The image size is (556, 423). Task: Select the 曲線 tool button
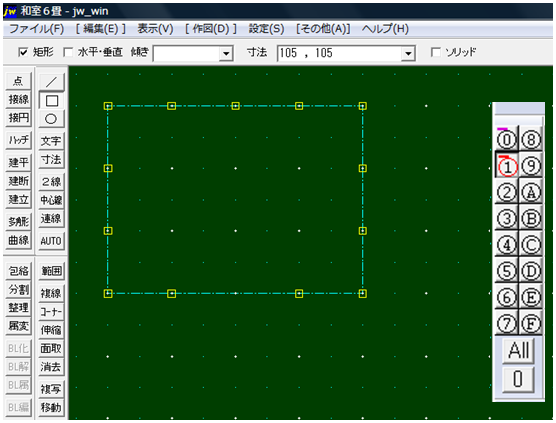coord(18,240)
